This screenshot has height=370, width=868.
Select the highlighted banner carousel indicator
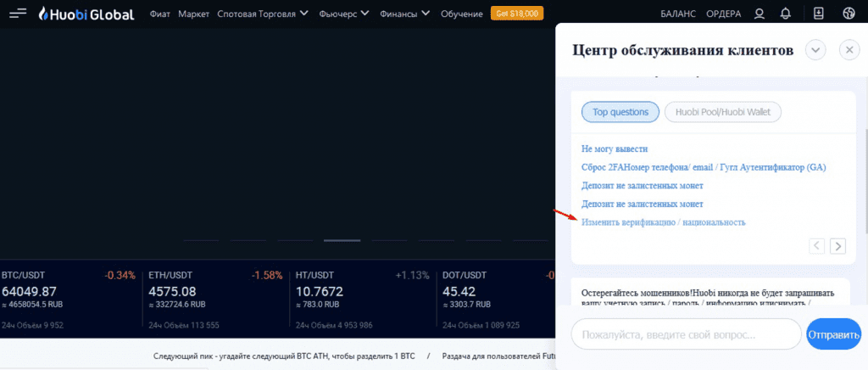click(x=342, y=240)
